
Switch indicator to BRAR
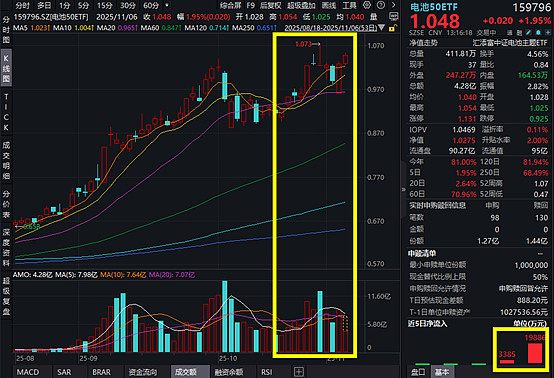[101, 372]
